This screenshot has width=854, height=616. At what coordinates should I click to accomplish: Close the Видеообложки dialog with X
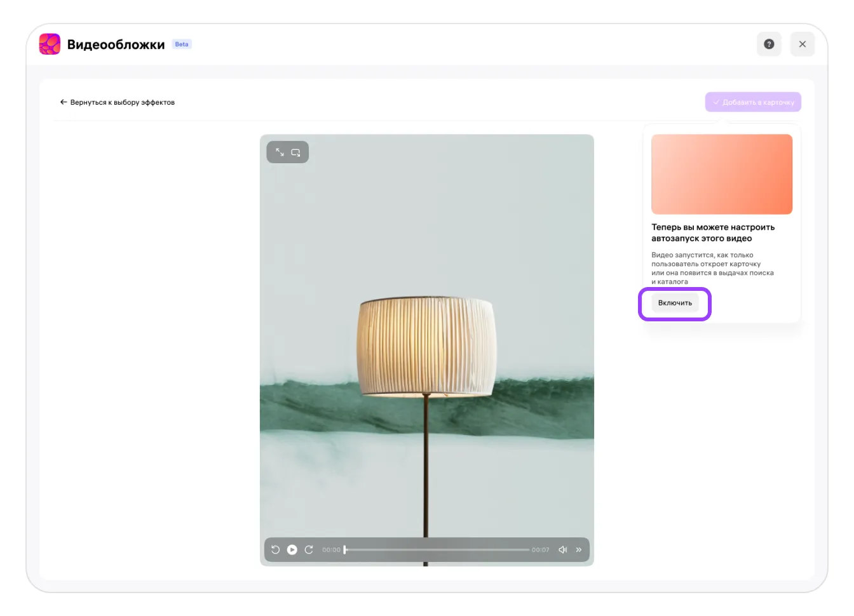(x=803, y=44)
